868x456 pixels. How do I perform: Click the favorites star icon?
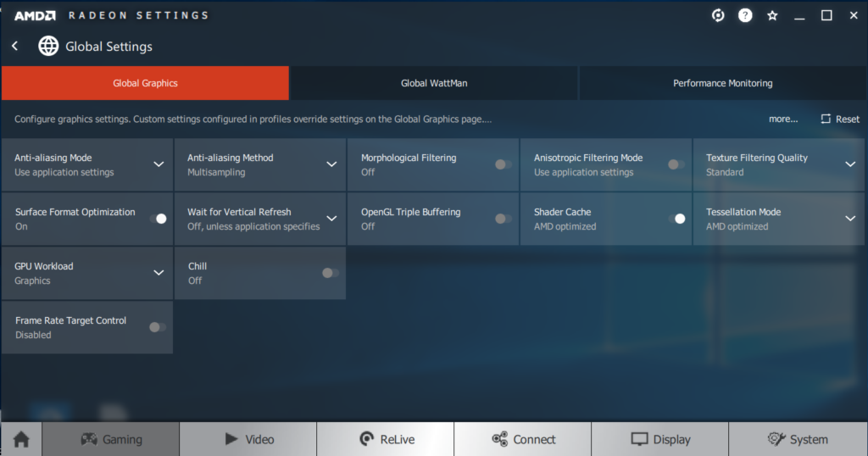point(772,15)
